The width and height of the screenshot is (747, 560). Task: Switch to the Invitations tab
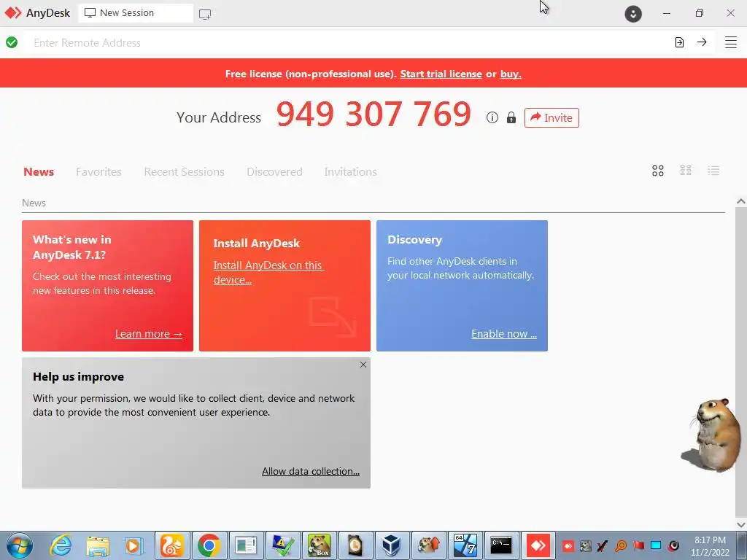coord(351,171)
